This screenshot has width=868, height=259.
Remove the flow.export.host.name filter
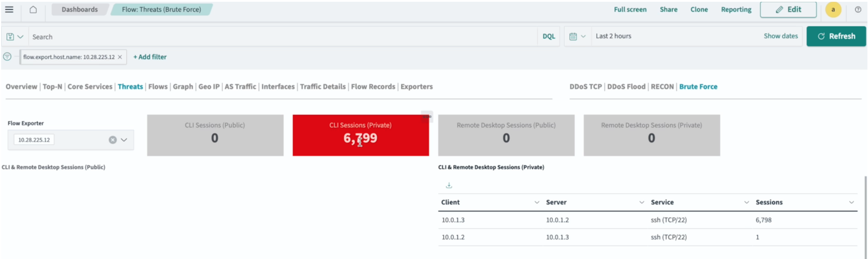120,57
